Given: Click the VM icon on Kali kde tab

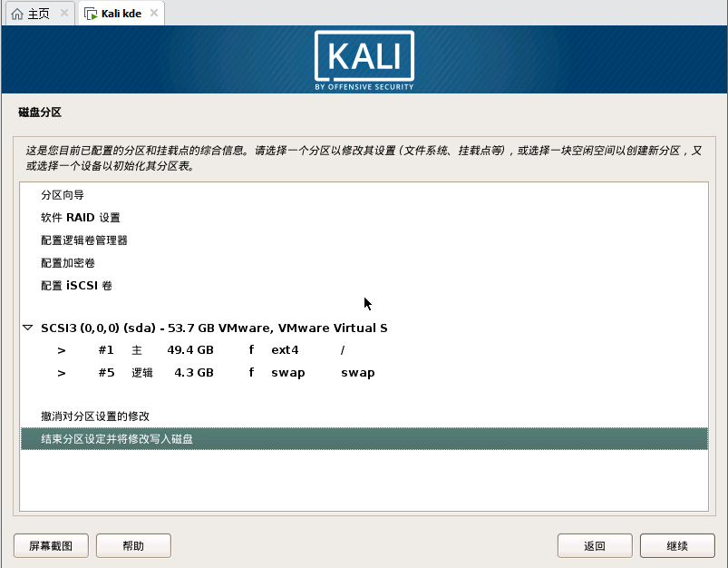Looking at the screenshot, I should click(x=91, y=14).
